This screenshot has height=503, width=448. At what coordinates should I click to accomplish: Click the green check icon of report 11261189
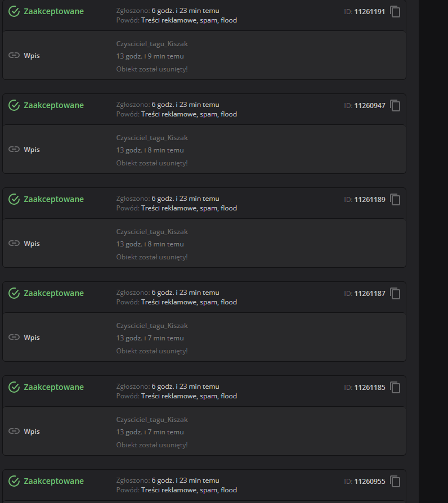(14, 199)
